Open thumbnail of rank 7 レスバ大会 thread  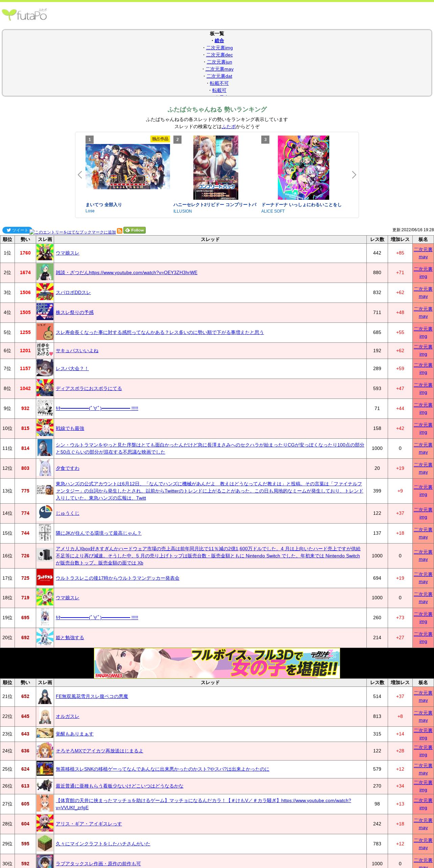(45, 368)
